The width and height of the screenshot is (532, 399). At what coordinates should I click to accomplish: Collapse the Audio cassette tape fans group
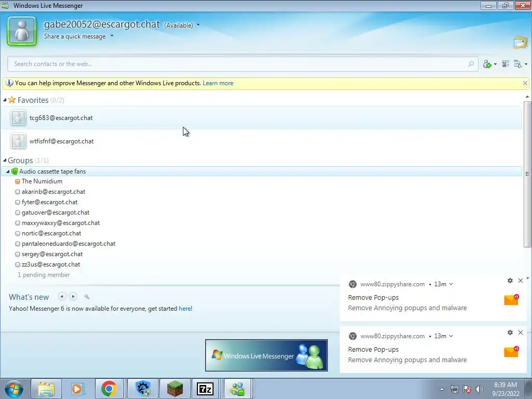[x=8, y=171]
